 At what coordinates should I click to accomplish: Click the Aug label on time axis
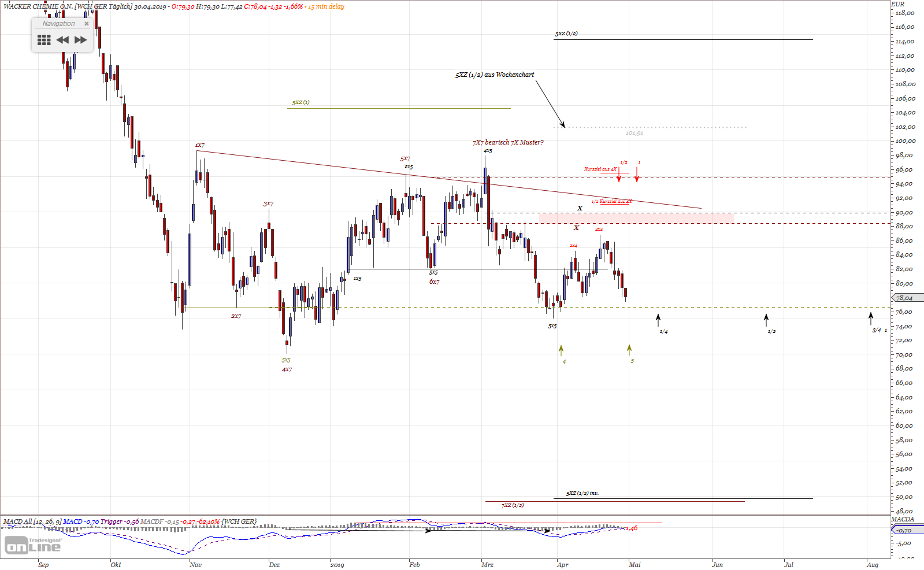[x=873, y=565]
